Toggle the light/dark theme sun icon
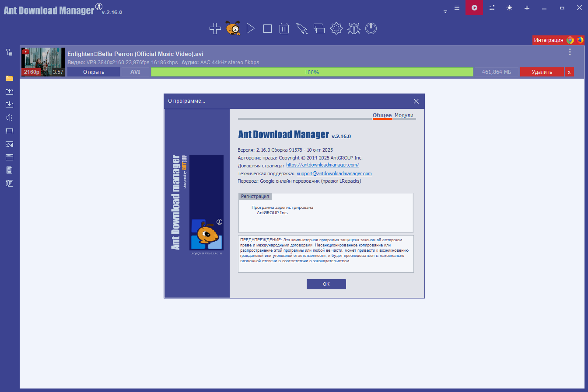This screenshot has width=588, height=392. [x=509, y=8]
